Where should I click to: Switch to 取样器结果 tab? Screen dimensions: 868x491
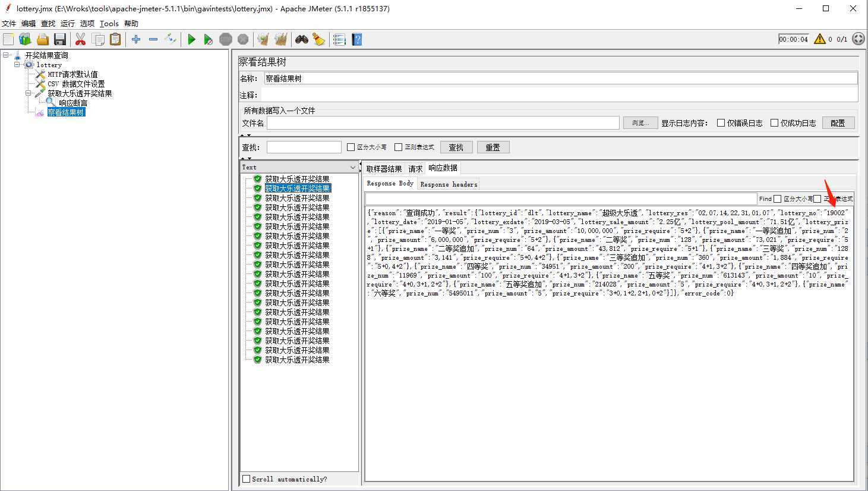coord(384,169)
